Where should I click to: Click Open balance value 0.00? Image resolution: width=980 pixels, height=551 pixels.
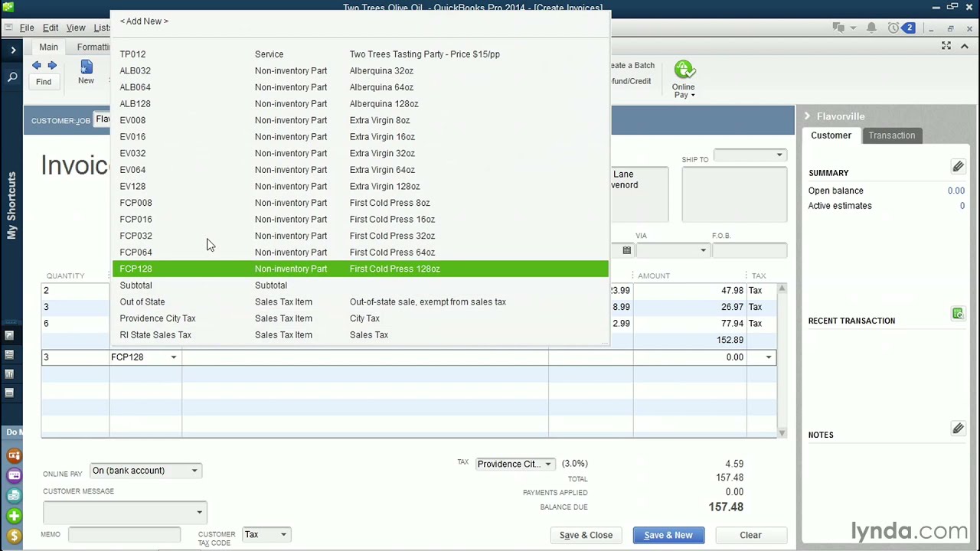pos(955,191)
